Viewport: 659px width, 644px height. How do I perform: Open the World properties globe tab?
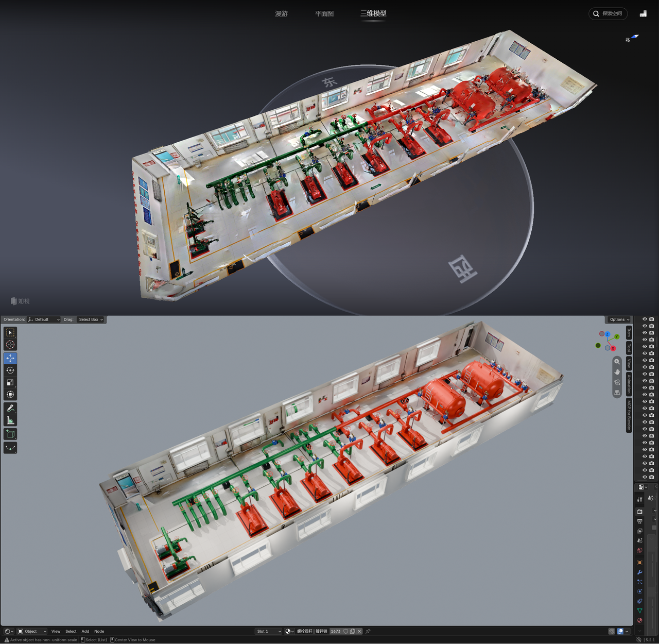640,550
